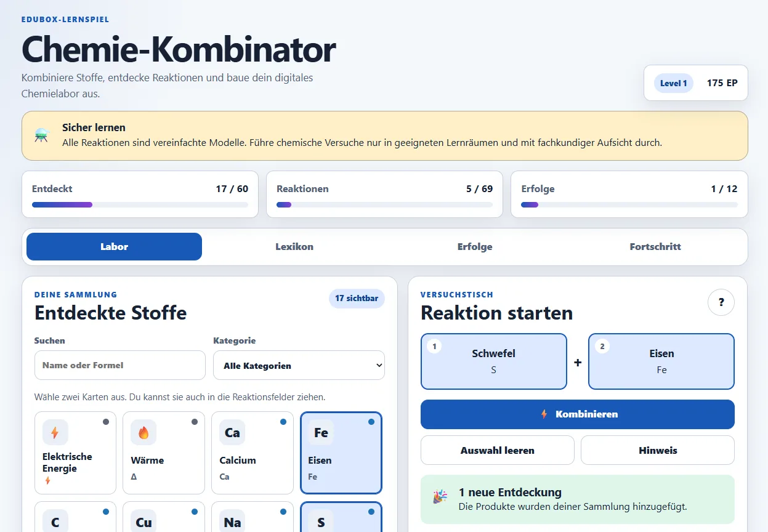Click the Sicher lernen heading
Image resolution: width=768 pixels, height=532 pixels.
pos(94,127)
